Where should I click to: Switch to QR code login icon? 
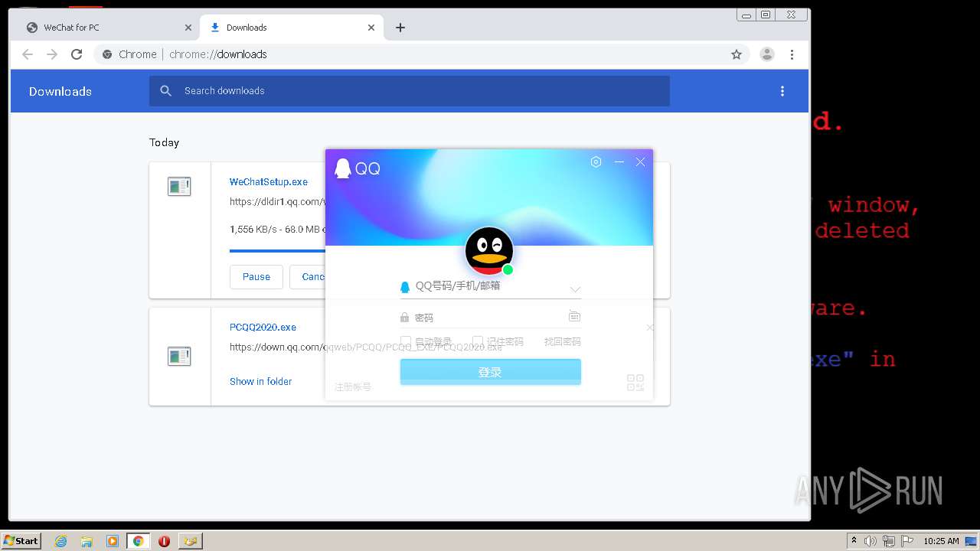[635, 383]
